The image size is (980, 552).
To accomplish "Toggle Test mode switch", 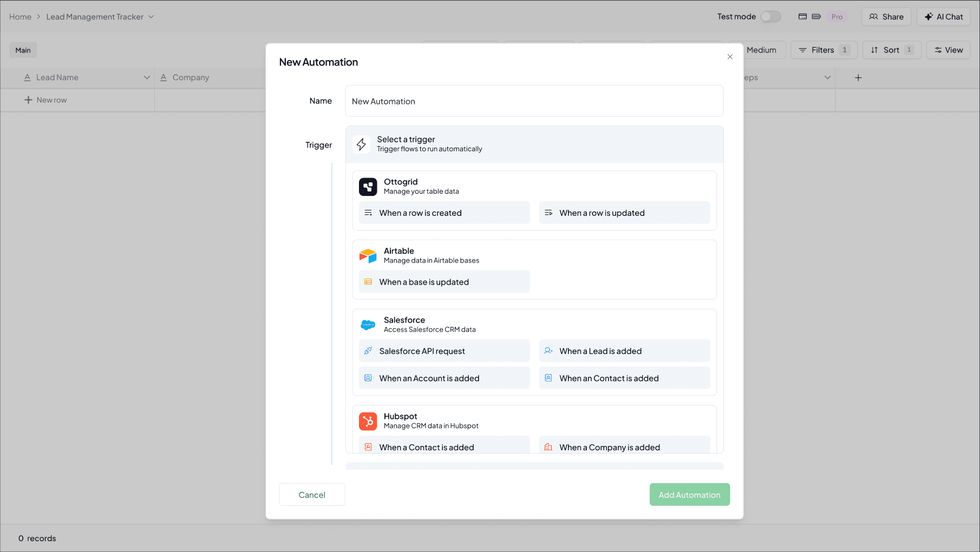I will point(770,17).
